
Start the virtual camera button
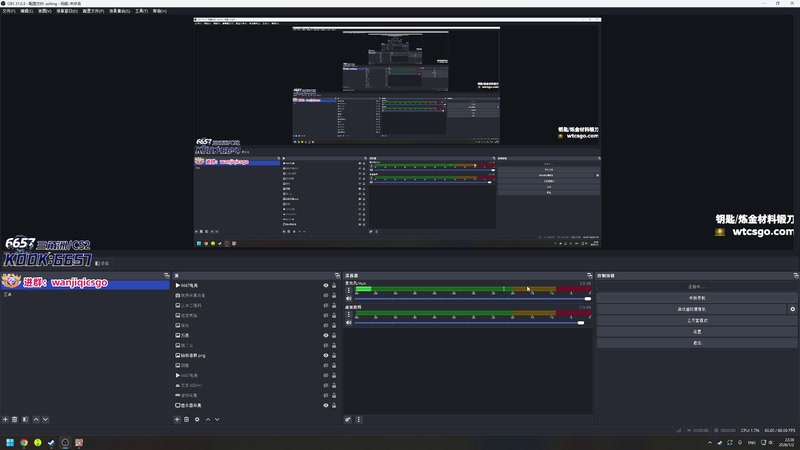click(x=692, y=309)
